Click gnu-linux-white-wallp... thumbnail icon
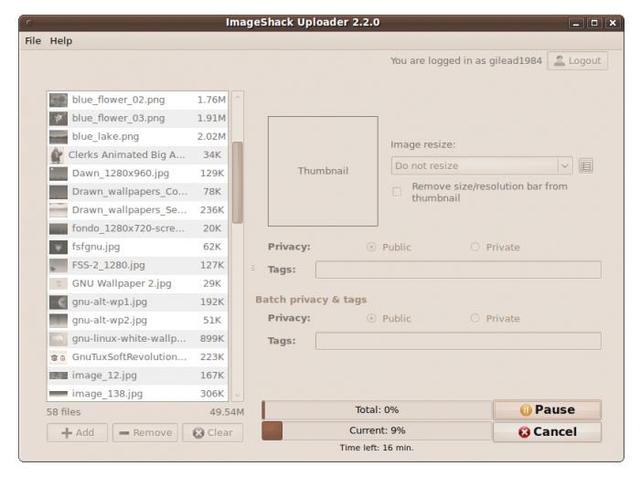 (x=58, y=339)
